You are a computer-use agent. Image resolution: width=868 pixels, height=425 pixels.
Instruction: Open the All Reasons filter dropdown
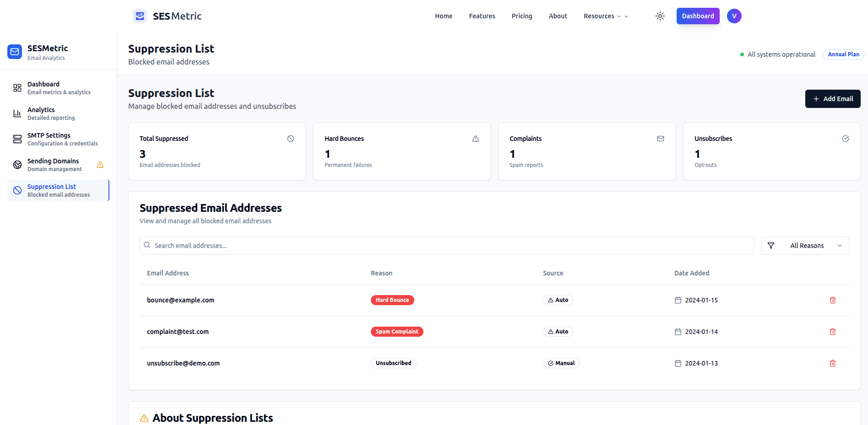pos(805,245)
